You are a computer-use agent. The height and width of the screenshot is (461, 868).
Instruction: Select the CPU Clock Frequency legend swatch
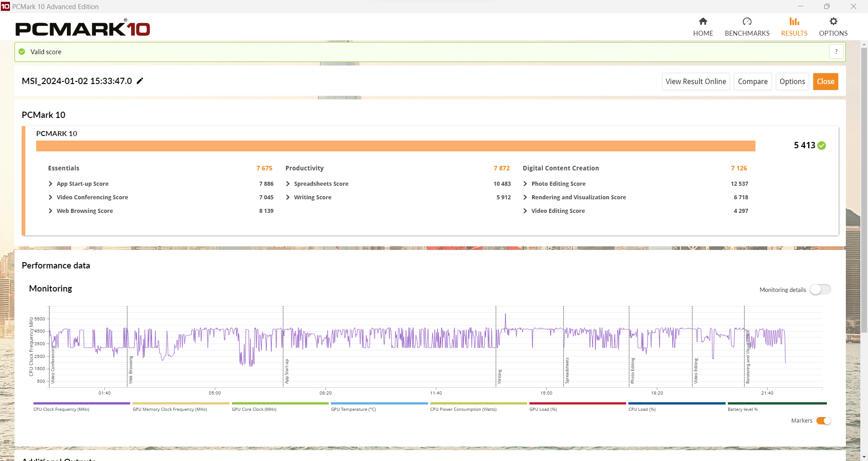click(x=81, y=404)
